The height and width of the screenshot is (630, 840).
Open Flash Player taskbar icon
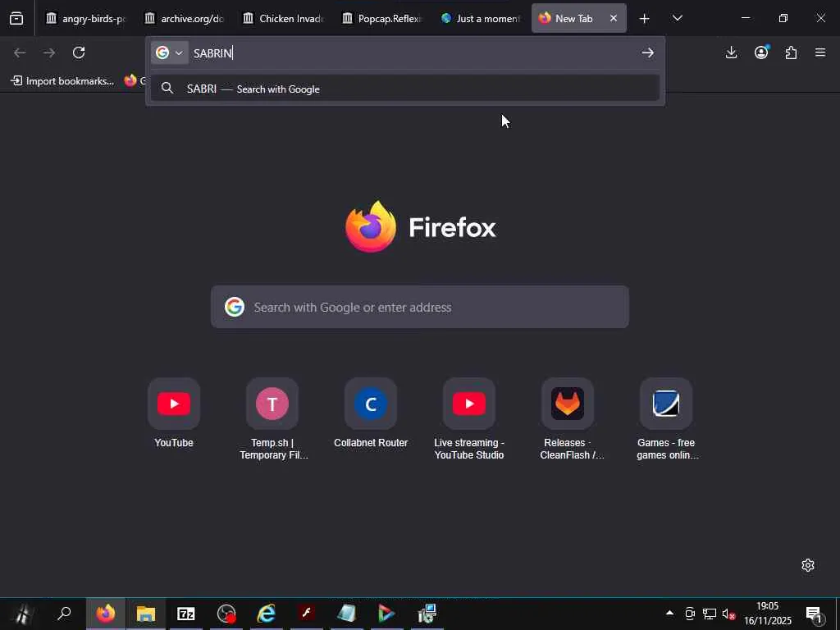pyautogui.click(x=307, y=614)
